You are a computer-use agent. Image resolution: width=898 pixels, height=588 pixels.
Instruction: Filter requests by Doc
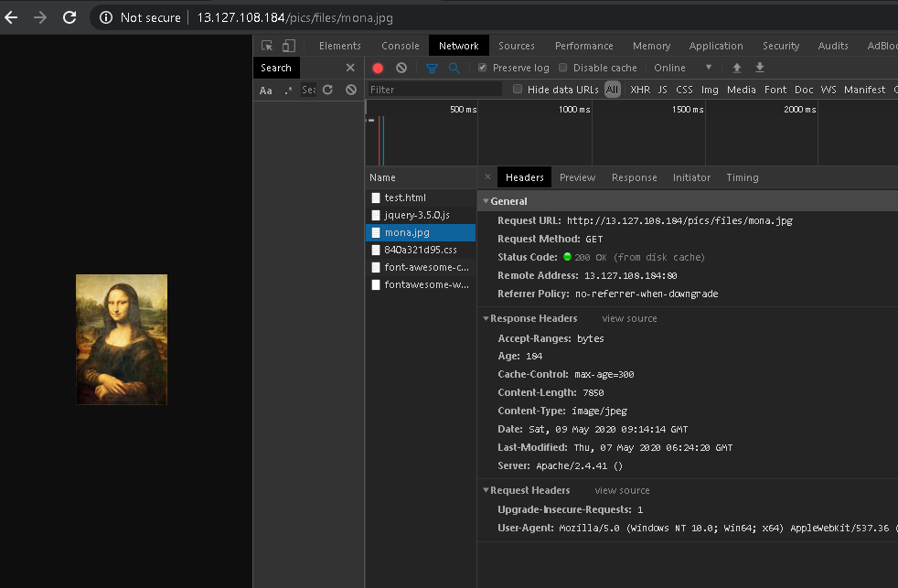804,90
